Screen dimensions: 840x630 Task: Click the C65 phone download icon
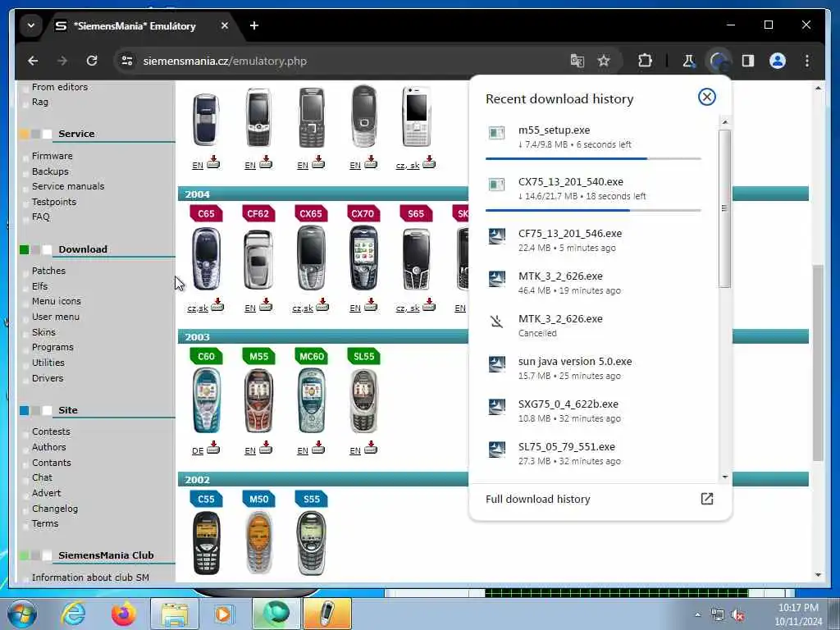[217, 305]
